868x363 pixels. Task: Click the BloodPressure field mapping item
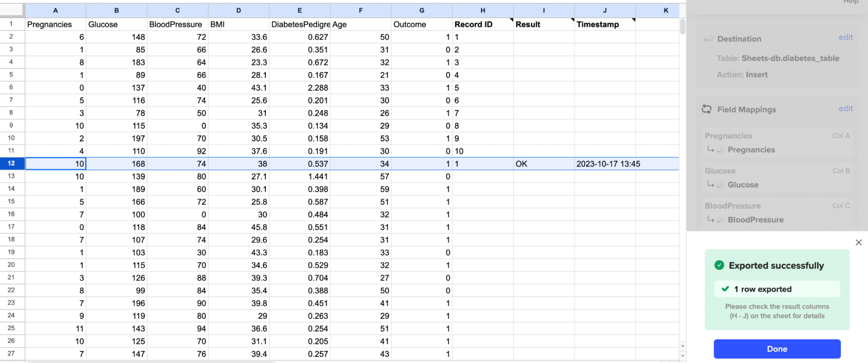click(777, 213)
